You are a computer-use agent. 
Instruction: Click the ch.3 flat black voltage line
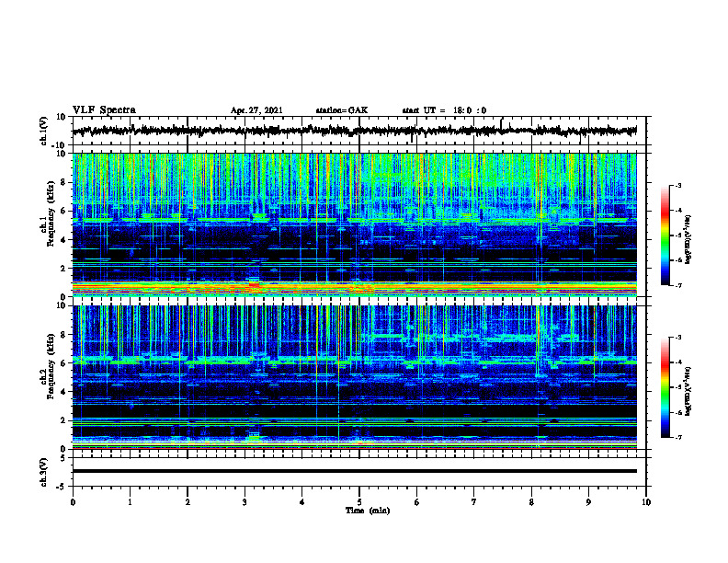coord(354,471)
